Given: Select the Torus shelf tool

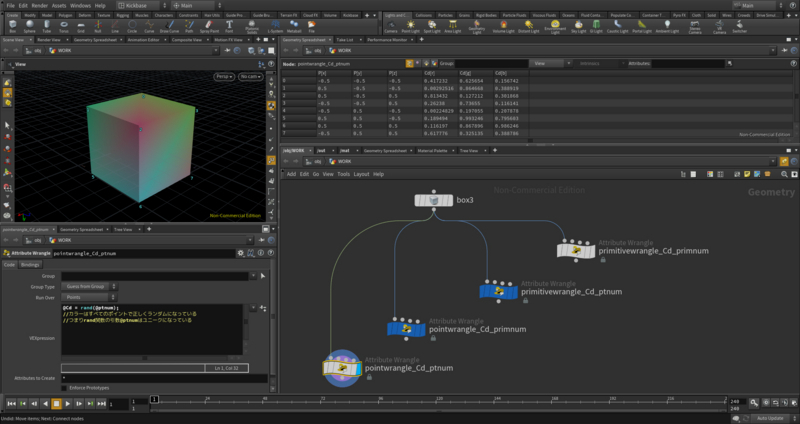Looking at the screenshot, I should point(64,26).
